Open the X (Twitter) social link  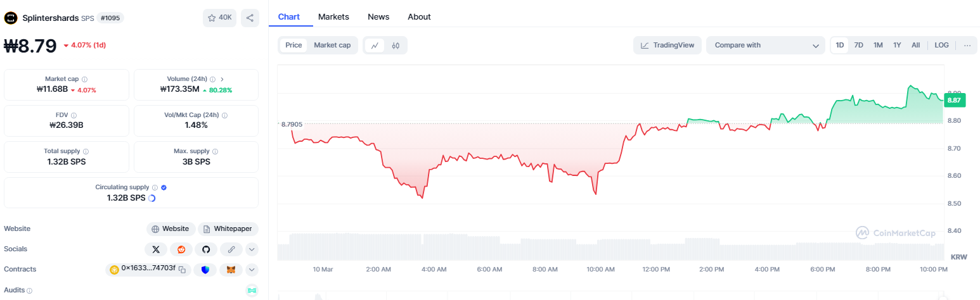156,249
